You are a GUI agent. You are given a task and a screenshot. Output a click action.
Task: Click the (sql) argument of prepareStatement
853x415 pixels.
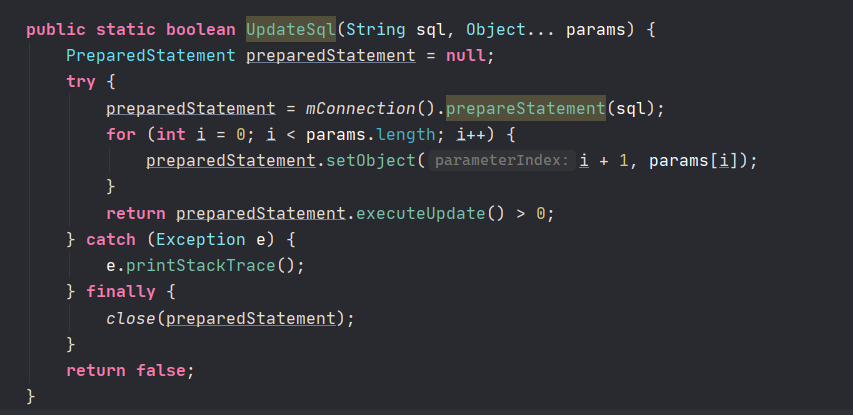coord(630,108)
